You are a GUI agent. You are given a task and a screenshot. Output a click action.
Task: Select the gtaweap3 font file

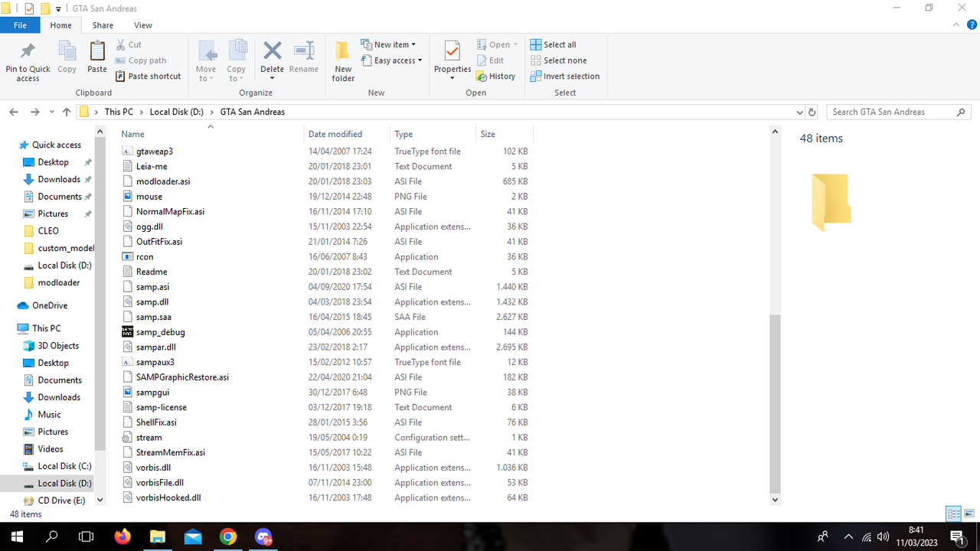pyautogui.click(x=325, y=152)
